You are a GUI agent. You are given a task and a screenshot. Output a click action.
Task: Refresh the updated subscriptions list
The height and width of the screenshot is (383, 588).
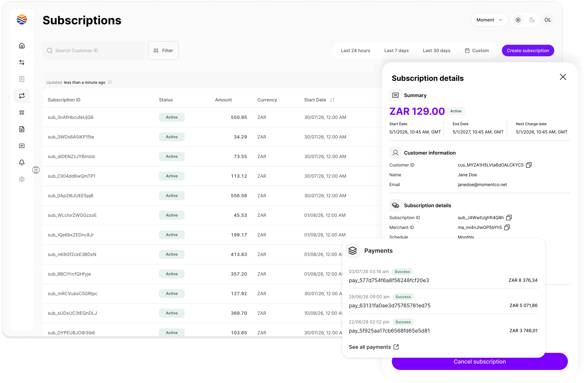(x=110, y=82)
